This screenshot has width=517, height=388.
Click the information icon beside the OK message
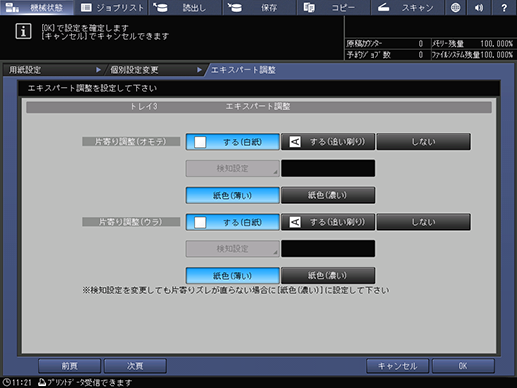23,31
